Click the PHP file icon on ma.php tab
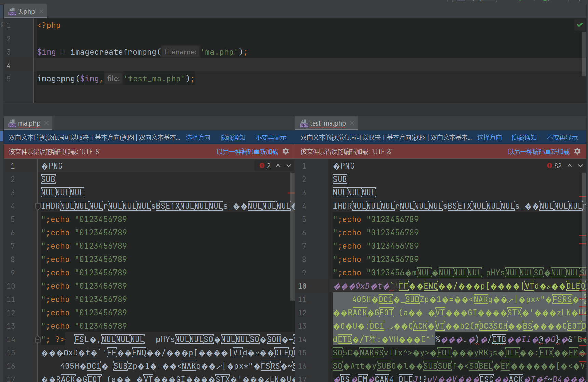The width and height of the screenshot is (588, 382). (12, 123)
